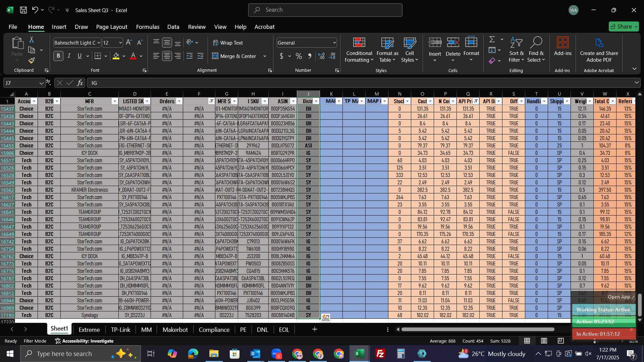Toggle Wrap Text

tap(228, 43)
